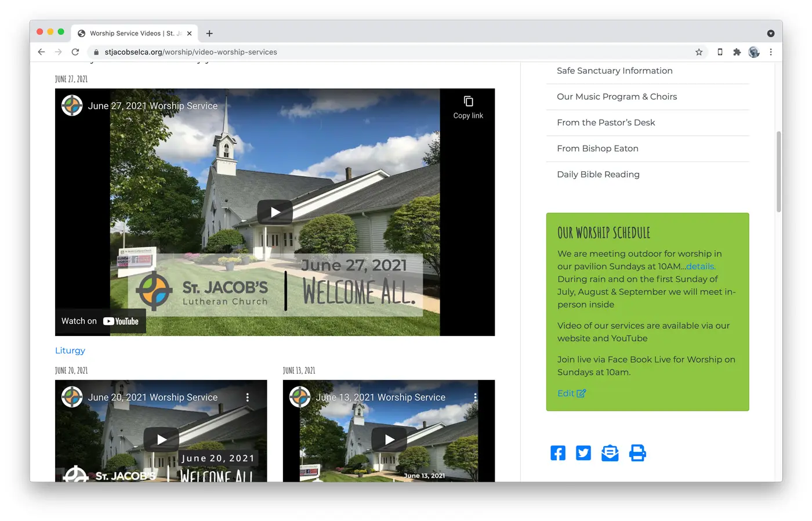
Task: Close the Worship Service Videos tab
Action: coord(189,34)
